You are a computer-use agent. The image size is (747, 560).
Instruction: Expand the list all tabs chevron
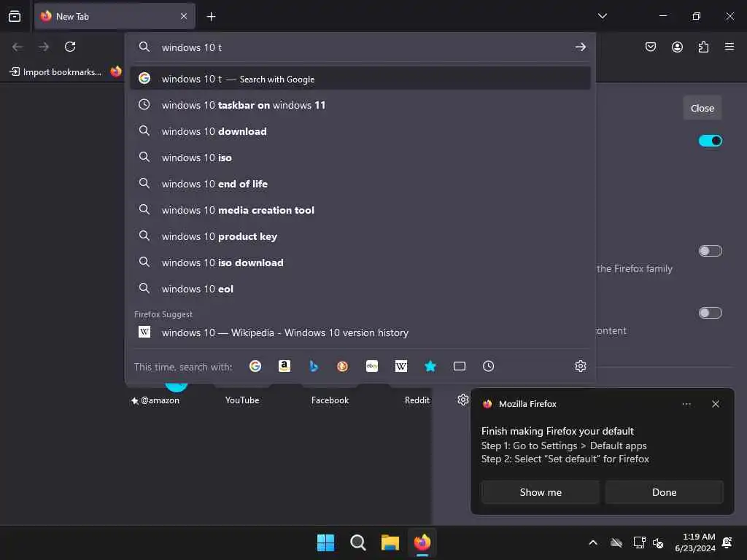(x=603, y=16)
